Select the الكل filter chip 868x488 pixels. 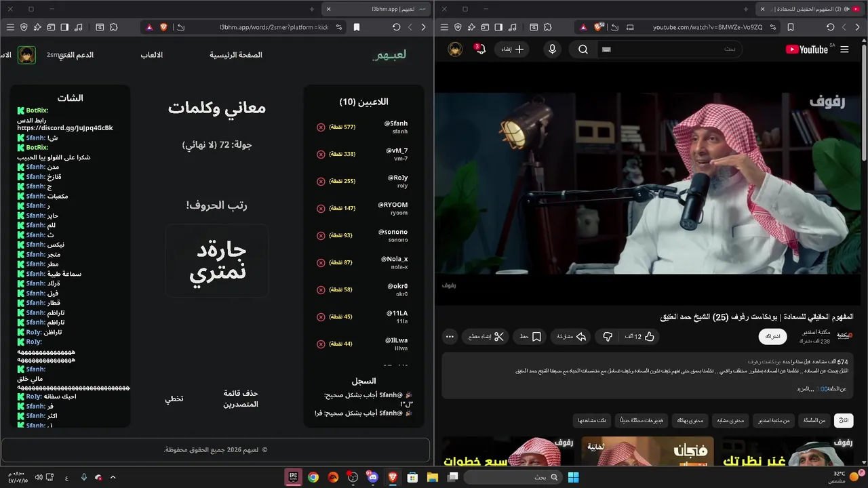coord(844,421)
